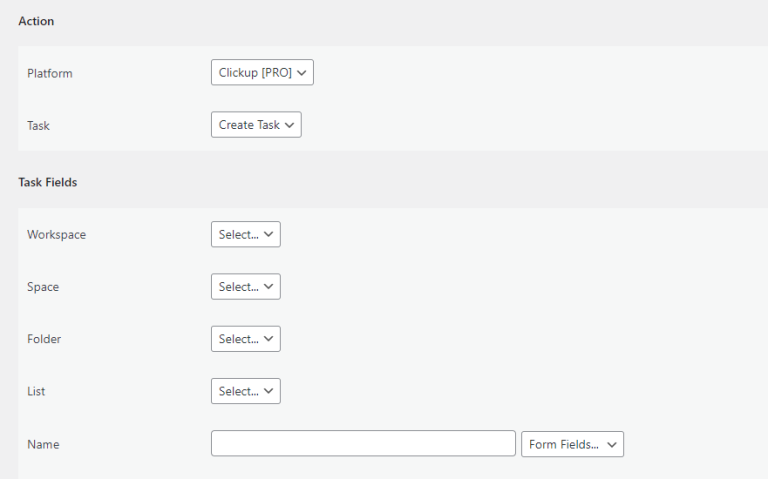This screenshot has height=479, width=768.
Task: Expand the Workspace Select dropdown
Action: [x=246, y=234]
